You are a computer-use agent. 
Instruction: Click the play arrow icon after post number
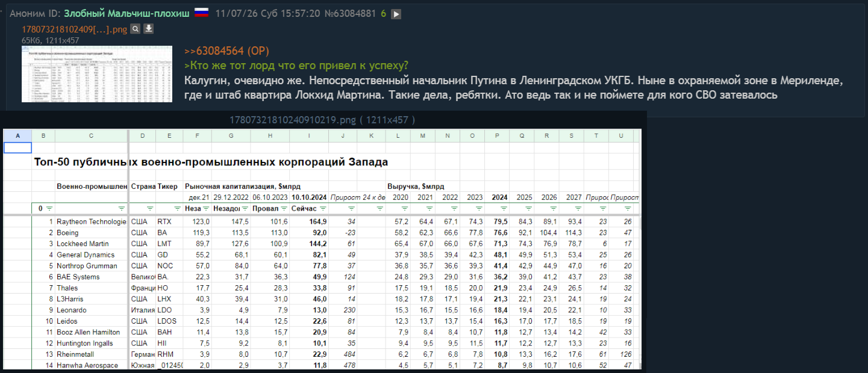click(x=396, y=14)
